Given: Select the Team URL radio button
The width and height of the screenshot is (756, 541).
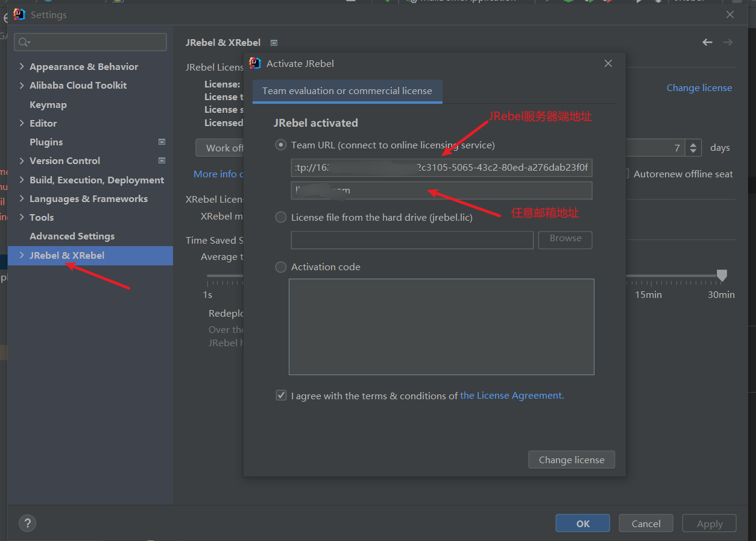Looking at the screenshot, I should (x=280, y=145).
